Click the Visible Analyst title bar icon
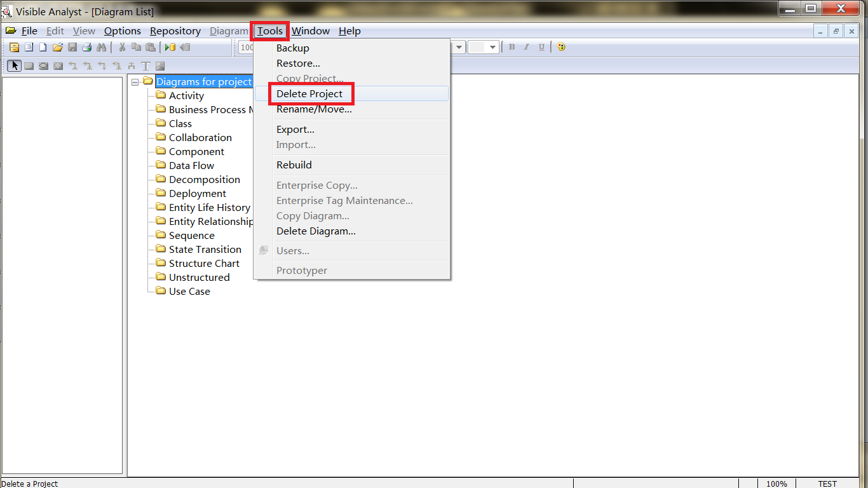The width and height of the screenshot is (868, 488). pos(7,11)
